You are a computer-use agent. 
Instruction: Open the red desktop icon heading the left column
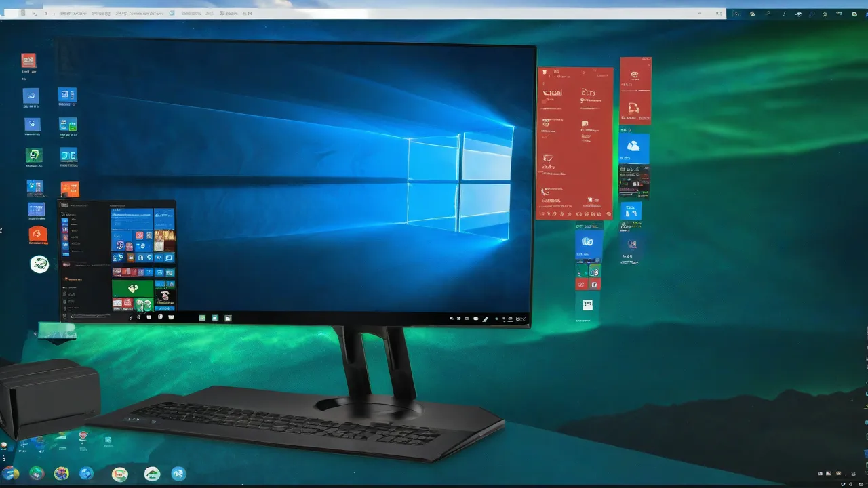28,60
